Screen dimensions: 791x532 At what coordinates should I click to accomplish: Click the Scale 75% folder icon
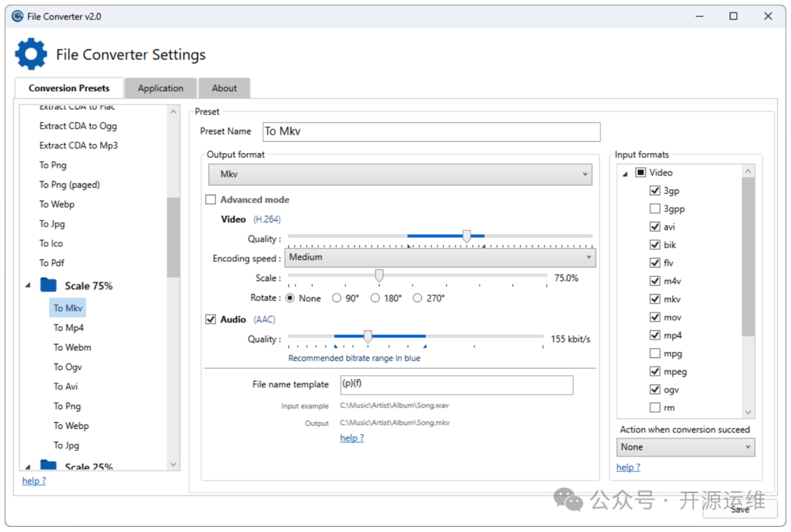(x=48, y=285)
